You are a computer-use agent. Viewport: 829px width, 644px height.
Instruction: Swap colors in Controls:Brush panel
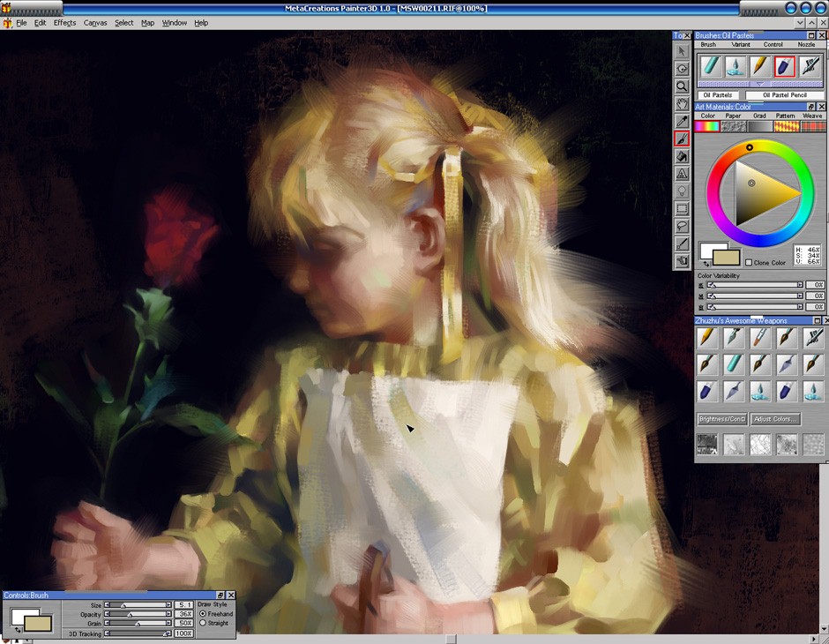18,630
